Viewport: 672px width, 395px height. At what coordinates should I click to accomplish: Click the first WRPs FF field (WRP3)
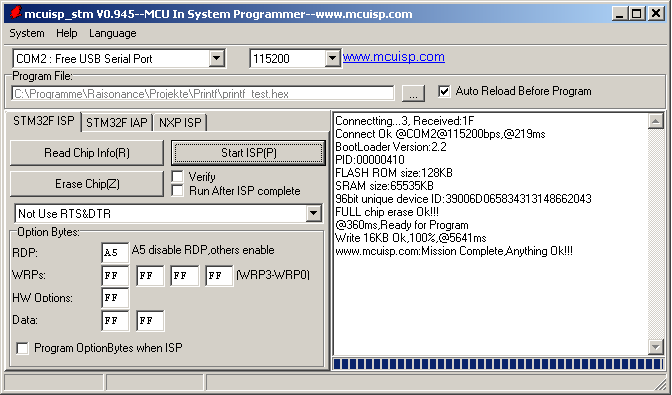click(115, 275)
